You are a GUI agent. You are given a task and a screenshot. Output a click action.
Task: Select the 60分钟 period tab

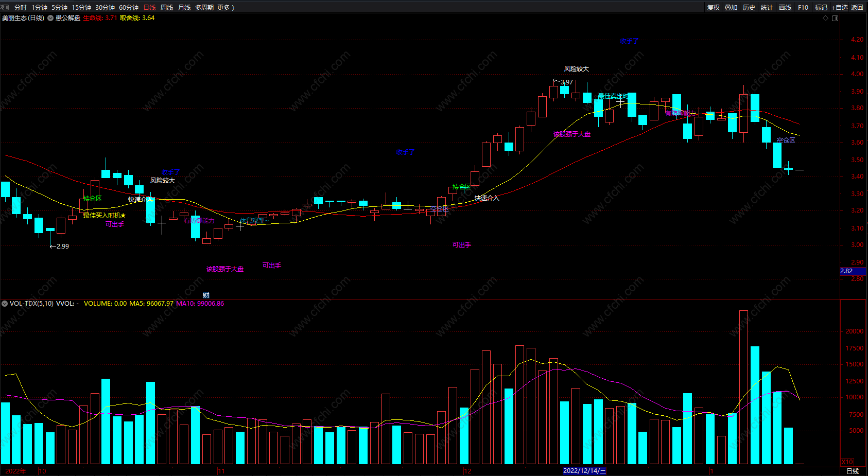pyautogui.click(x=129, y=7)
